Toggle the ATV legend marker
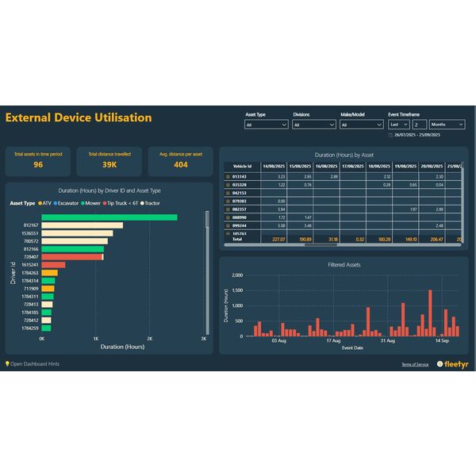 click(41, 203)
